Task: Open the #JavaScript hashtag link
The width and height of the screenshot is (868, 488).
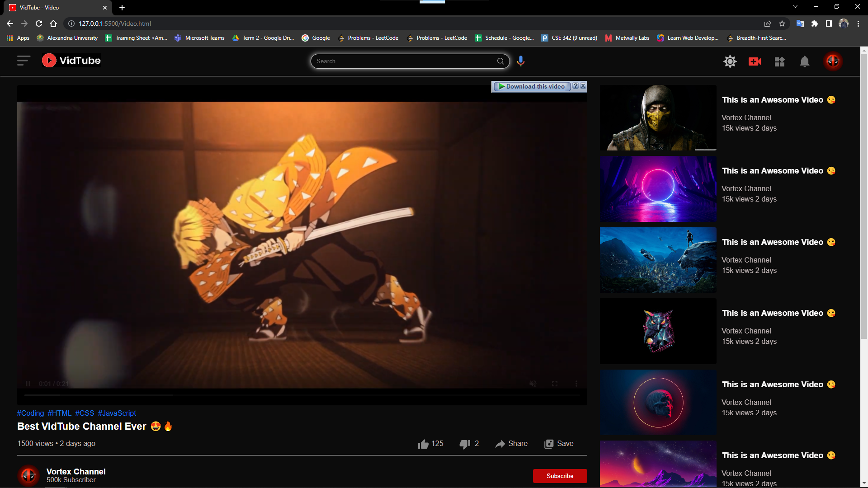Action: pyautogui.click(x=117, y=413)
